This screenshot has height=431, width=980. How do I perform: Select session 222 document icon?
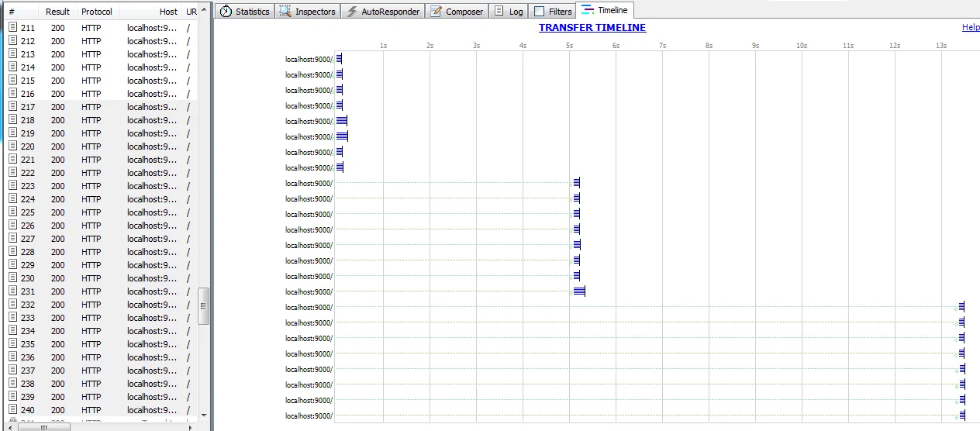click(12, 173)
